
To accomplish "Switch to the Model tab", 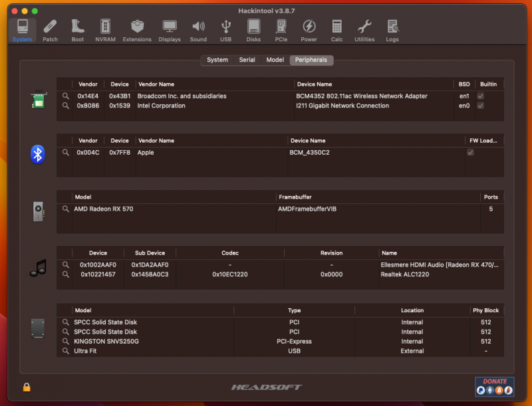I will click(275, 60).
